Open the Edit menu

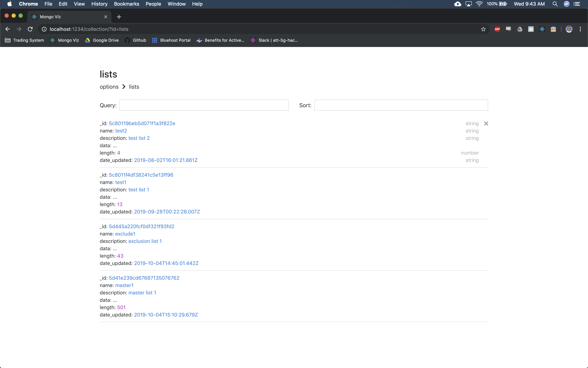point(63,4)
